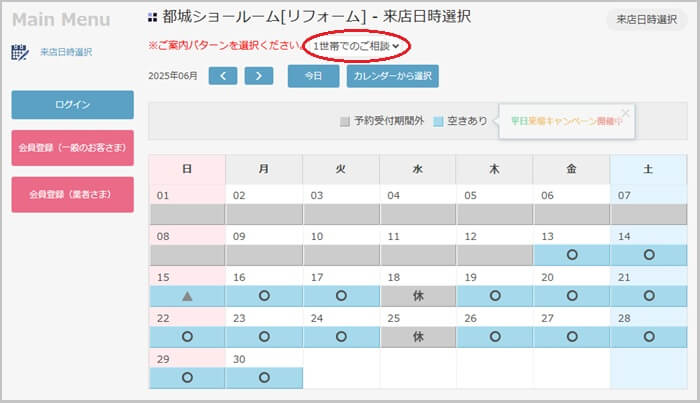Select available circle on June 26
The height and width of the screenshot is (403, 700).
click(x=495, y=337)
